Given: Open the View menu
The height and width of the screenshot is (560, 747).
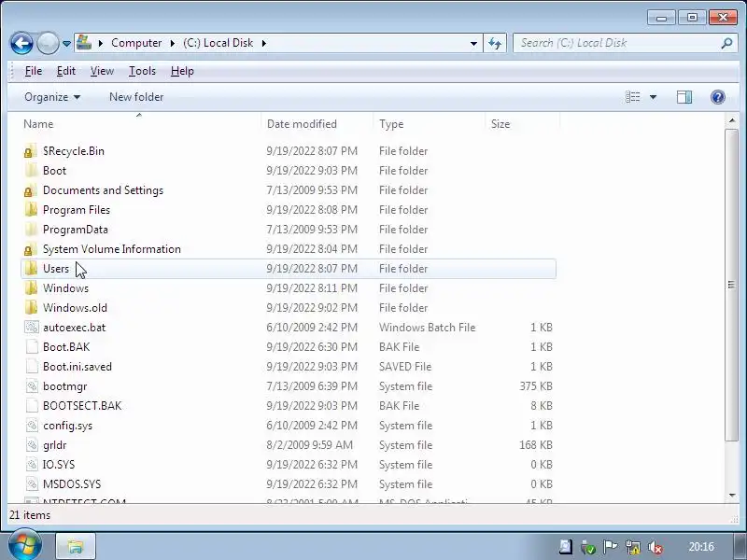Looking at the screenshot, I should point(102,71).
